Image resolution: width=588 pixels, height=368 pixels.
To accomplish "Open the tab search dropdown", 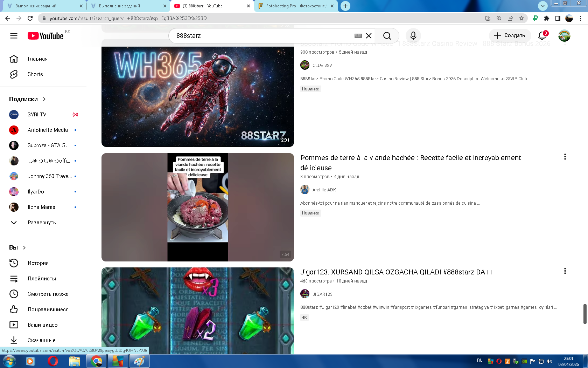I will (543, 6).
